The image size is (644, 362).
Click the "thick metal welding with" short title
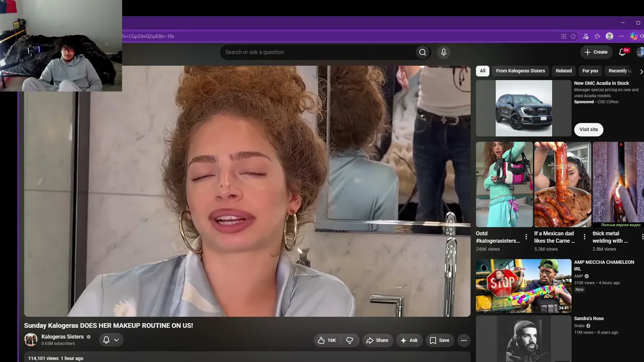(610, 237)
